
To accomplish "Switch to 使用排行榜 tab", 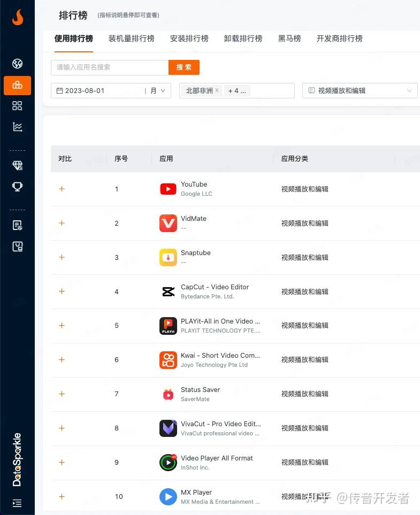I will (x=74, y=39).
